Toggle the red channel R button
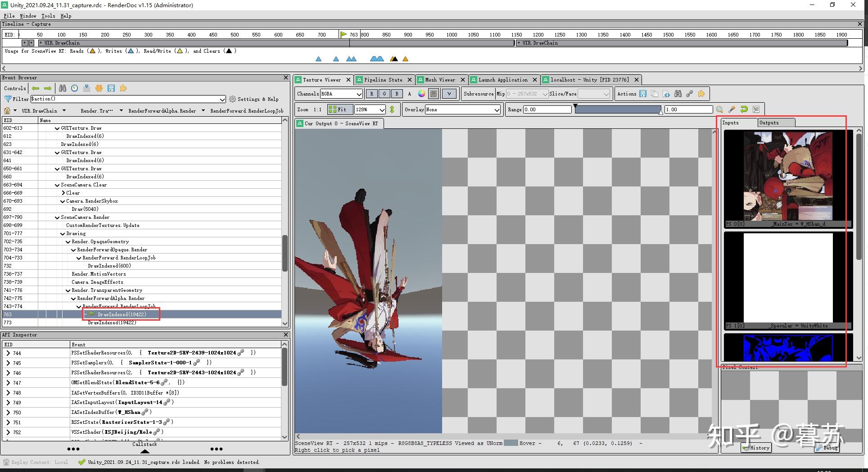 (x=371, y=94)
